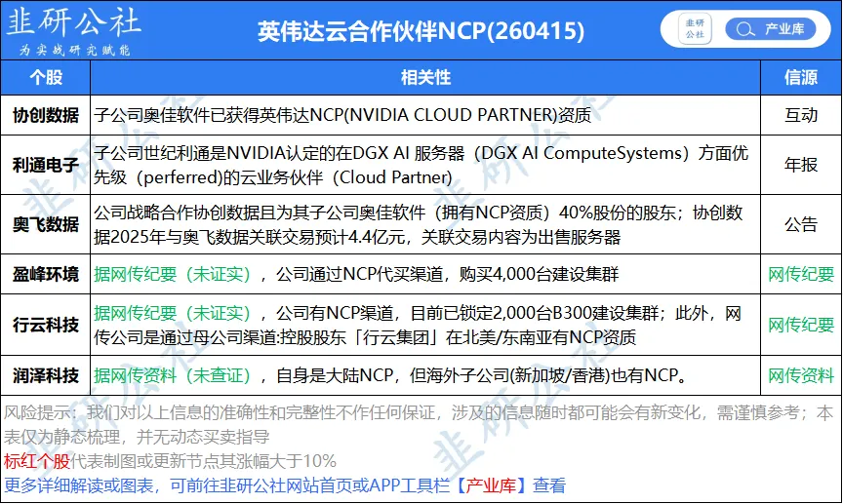
Task: Click the 个股 column header
Action: (x=46, y=77)
